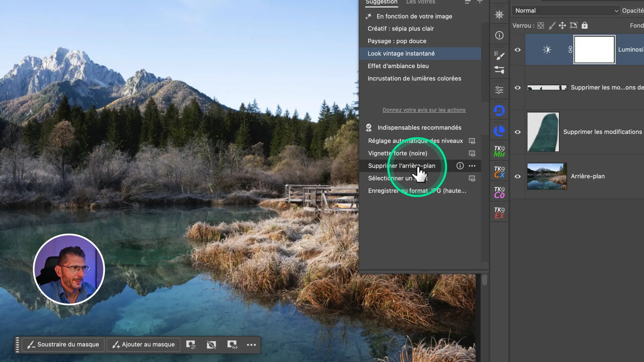644x362 pixels.
Task: Open the blue B plugin panel
Action: coord(499,110)
